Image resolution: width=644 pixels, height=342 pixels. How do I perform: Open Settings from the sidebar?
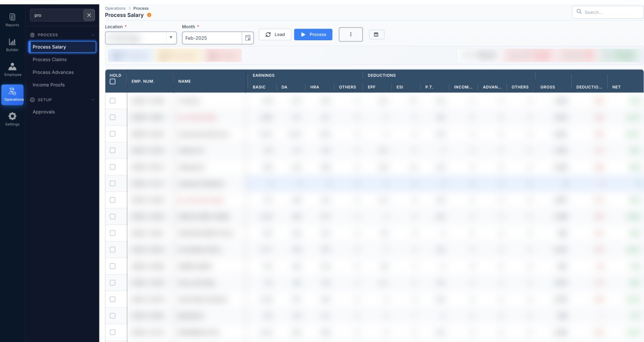point(12,119)
